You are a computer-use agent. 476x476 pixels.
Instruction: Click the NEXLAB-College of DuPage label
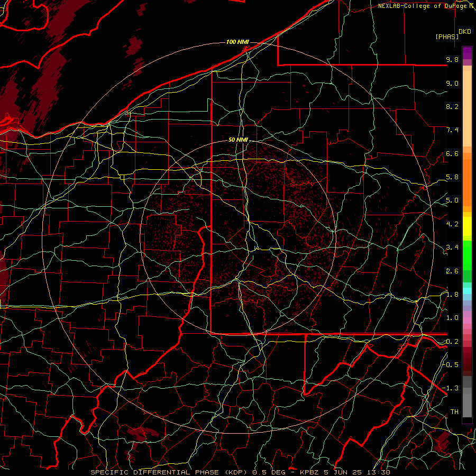424,6
